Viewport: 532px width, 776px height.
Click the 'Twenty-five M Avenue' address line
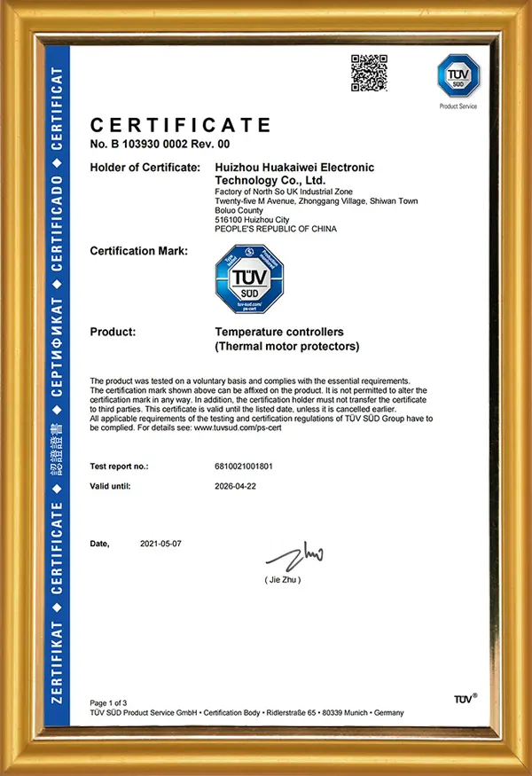click(x=317, y=201)
